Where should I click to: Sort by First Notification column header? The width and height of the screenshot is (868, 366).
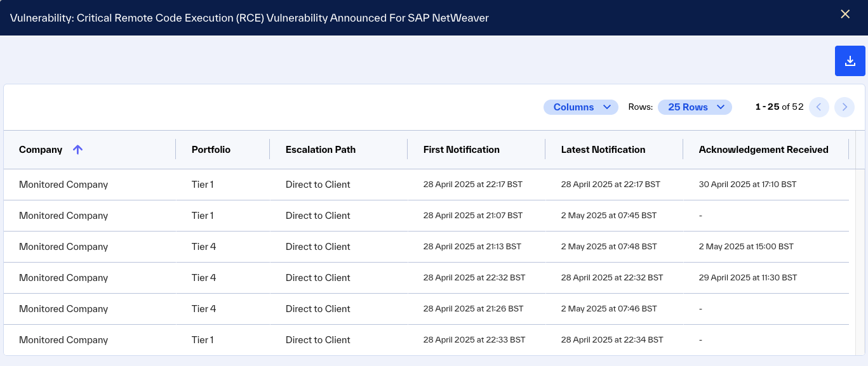coord(462,150)
